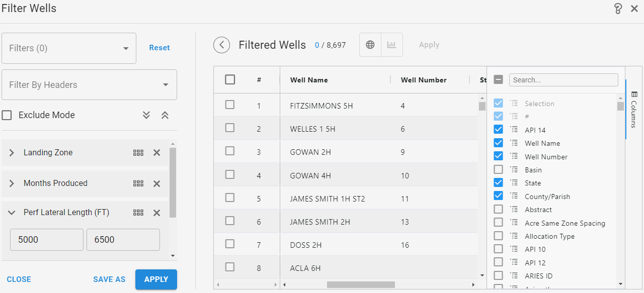Open the help question mark icon

click(x=618, y=9)
